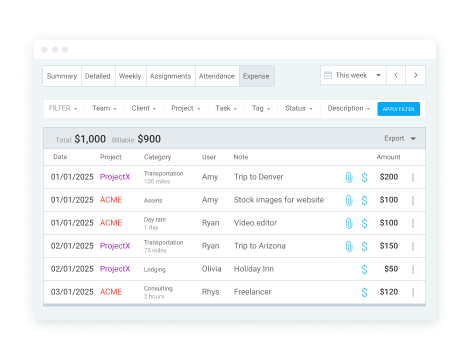Click paperclip icon on Video editor row
The height and width of the screenshot is (360, 470).
click(349, 223)
